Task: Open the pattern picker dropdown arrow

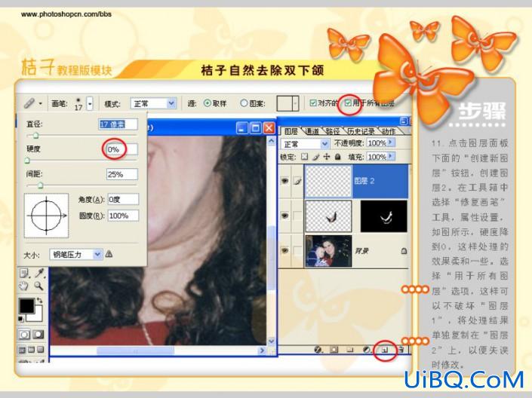Action: [x=296, y=103]
